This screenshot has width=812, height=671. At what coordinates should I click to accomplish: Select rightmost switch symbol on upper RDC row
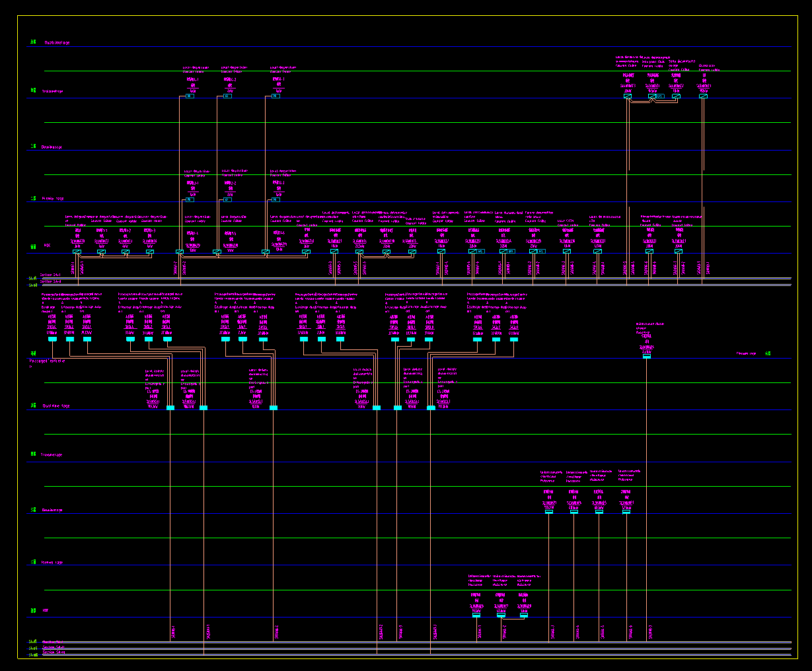click(x=678, y=252)
